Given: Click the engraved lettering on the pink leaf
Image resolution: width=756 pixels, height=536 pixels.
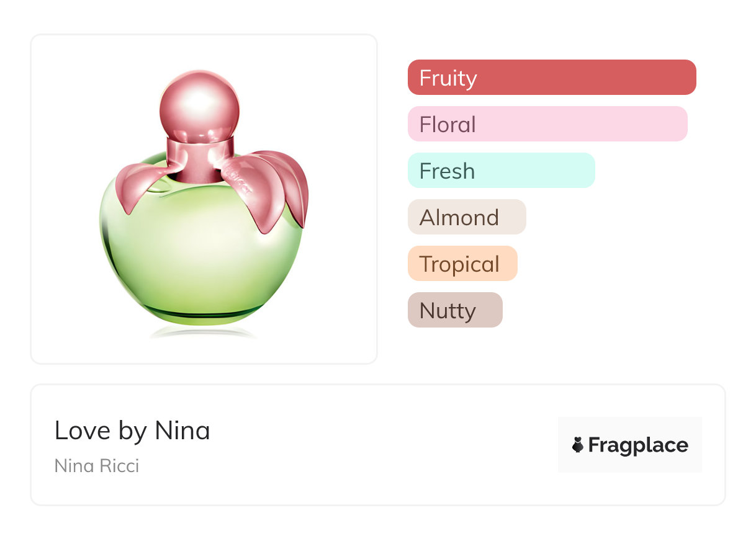Looking at the screenshot, I should [240, 179].
